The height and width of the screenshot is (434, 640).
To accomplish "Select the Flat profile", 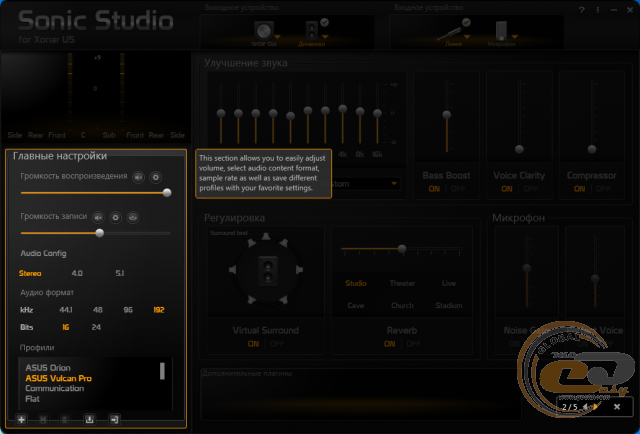I will 32,399.
